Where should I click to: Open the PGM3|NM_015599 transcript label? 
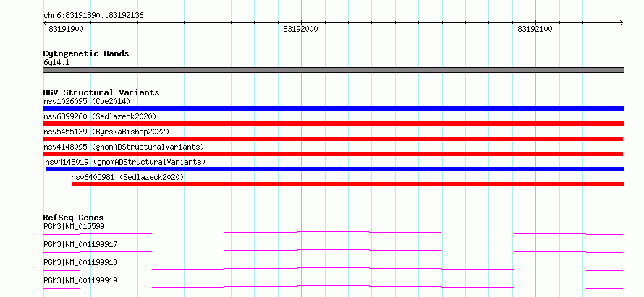click(x=74, y=226)
